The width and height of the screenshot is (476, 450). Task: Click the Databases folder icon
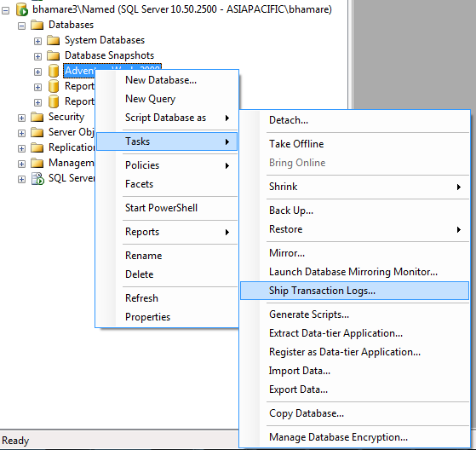pos(37,25)
